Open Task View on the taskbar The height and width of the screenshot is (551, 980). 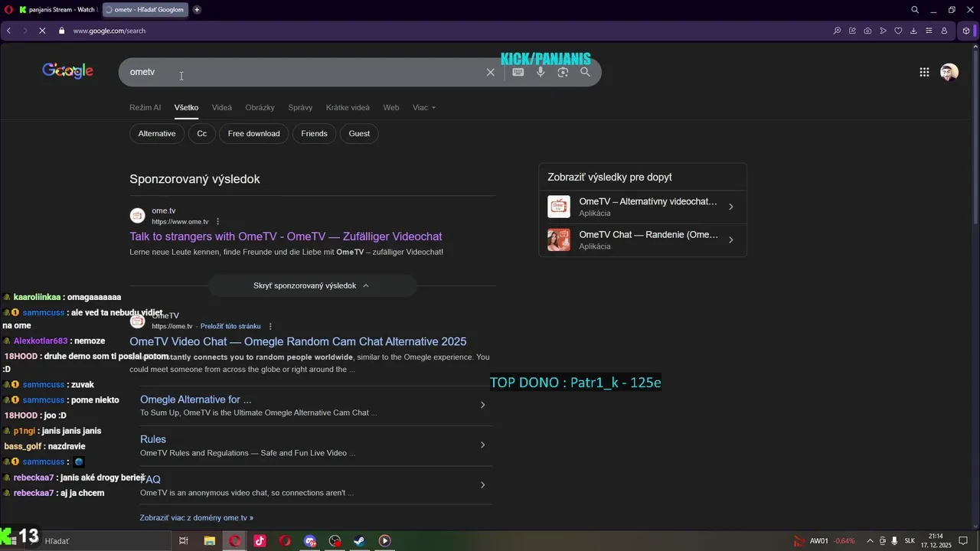click(184, 541)
